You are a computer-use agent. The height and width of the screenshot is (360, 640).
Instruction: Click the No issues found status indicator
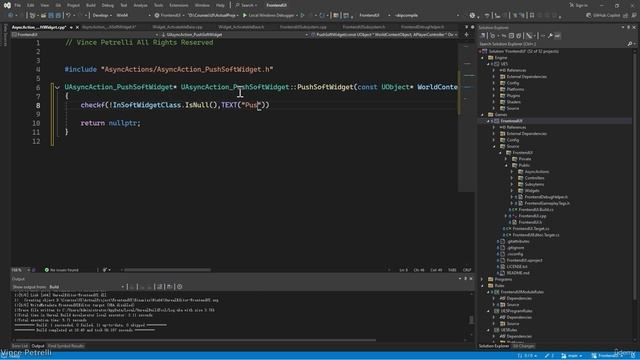[x=61, y=270]
